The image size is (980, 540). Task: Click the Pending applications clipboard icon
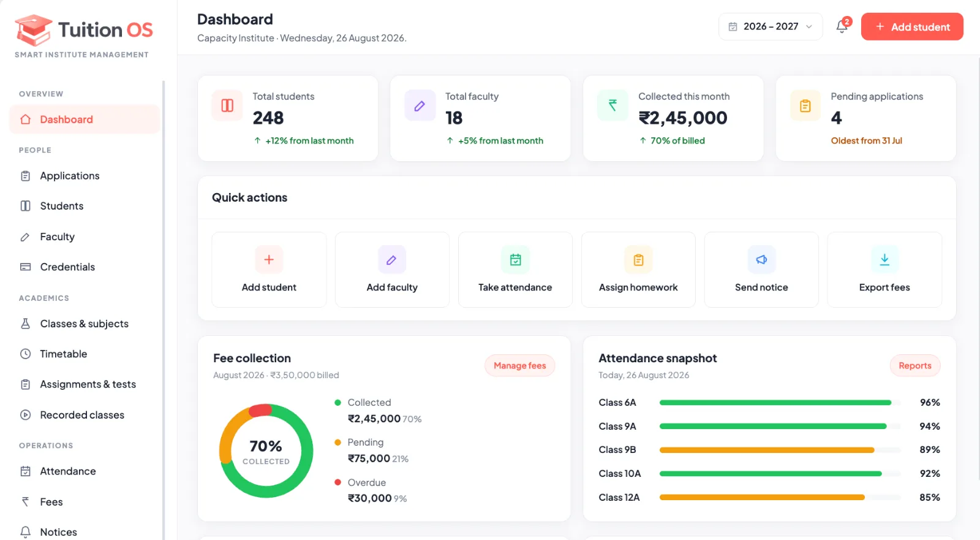point(805,105)
